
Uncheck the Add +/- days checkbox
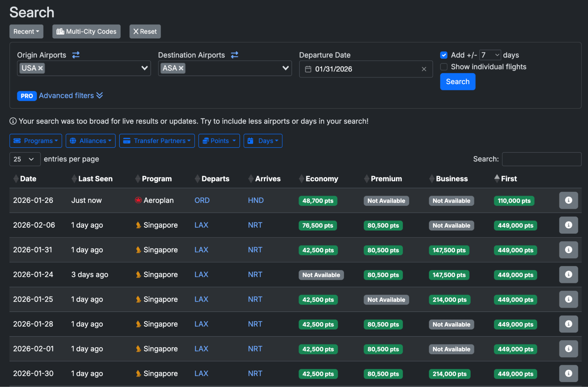(x=444, y=55)
